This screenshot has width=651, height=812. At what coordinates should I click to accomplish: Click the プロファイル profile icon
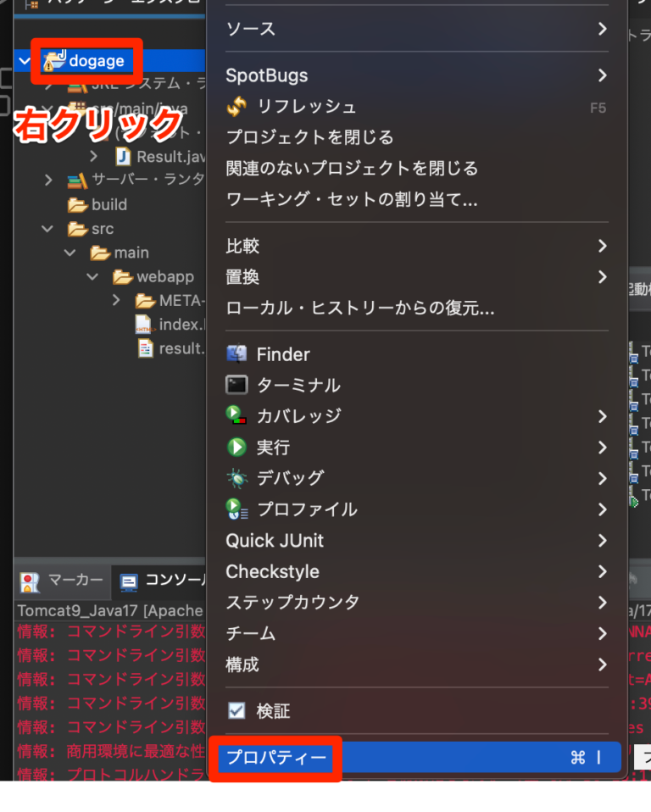tap(236, 509)
